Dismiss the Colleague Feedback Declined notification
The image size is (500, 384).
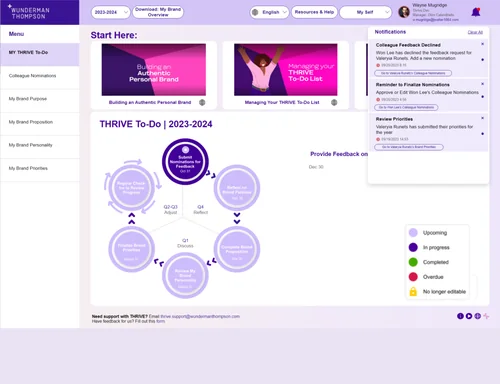click(x=482, y=44)
